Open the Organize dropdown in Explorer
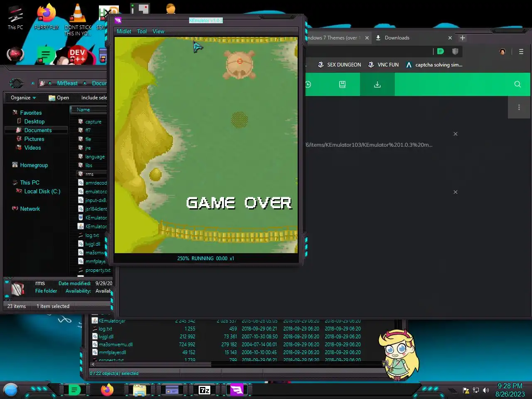 tap(23, 98)
